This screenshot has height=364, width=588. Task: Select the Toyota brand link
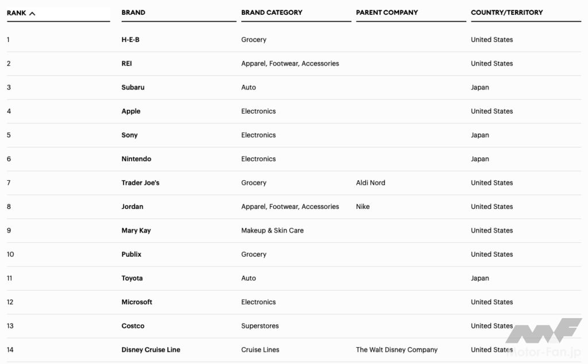[132, 278]
